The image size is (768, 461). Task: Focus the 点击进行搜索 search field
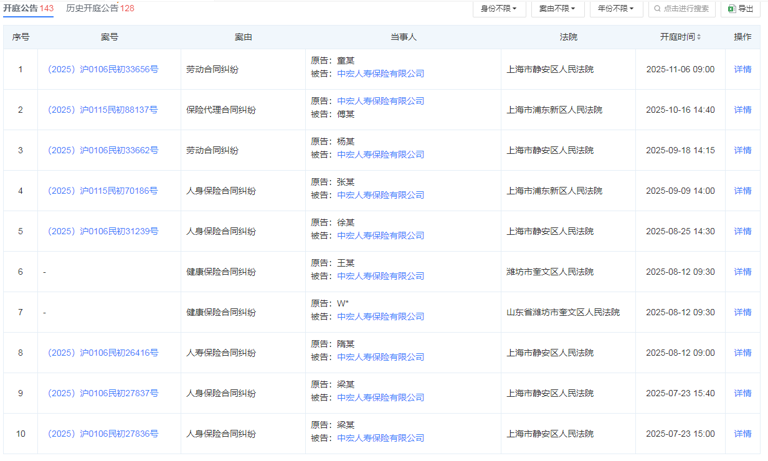(682, 8)
